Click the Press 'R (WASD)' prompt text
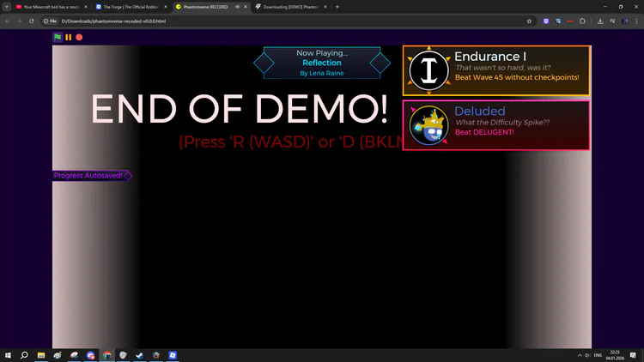Image resolution: width=644 pixels, height=362 pixels. 290,142
